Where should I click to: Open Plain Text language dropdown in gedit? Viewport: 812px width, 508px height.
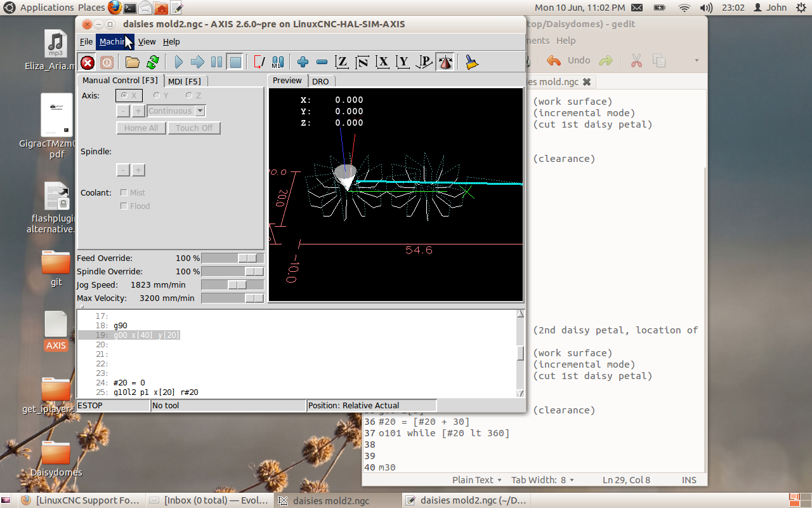click(x=476, y=480)
